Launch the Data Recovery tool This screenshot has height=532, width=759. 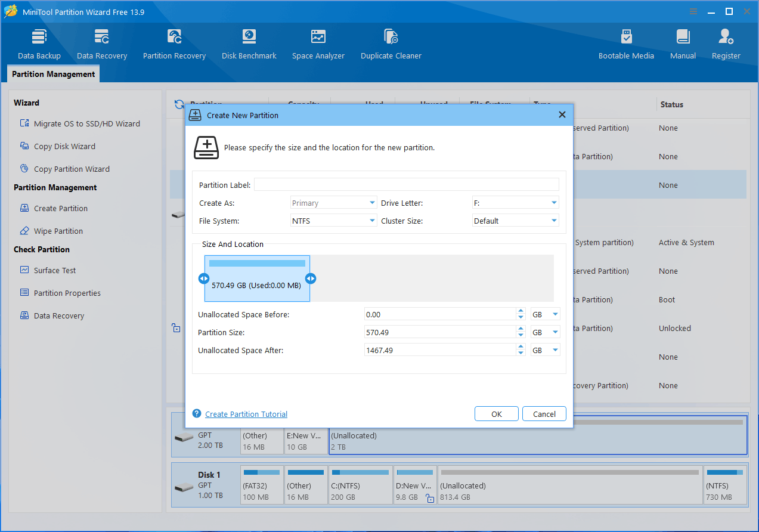pyautogui.click(x=102, y=44)
